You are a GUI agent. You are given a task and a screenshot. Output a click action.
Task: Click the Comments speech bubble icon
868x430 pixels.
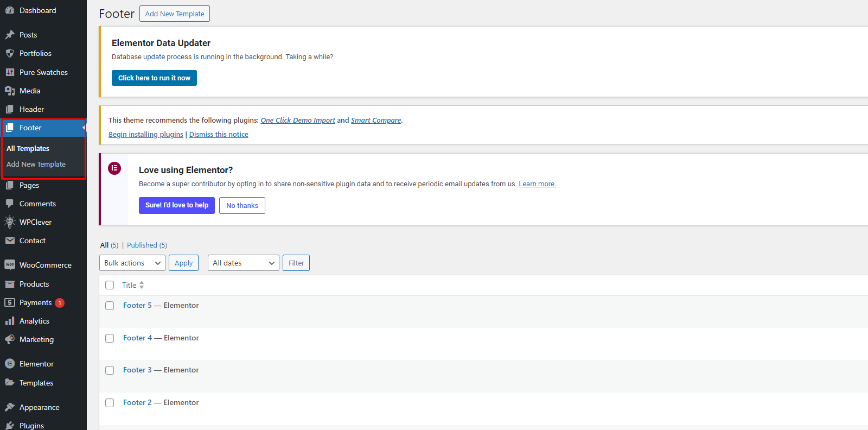10,204
